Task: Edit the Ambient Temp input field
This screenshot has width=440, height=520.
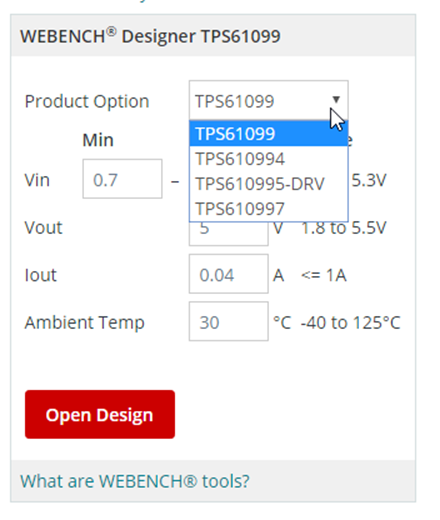Action: [229, 321]
